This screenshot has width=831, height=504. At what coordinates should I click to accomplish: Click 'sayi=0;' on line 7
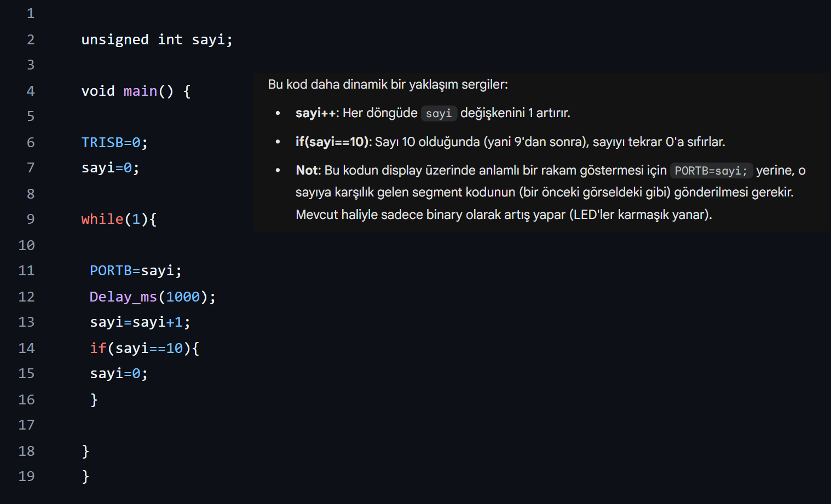click(x=110, y=167)
